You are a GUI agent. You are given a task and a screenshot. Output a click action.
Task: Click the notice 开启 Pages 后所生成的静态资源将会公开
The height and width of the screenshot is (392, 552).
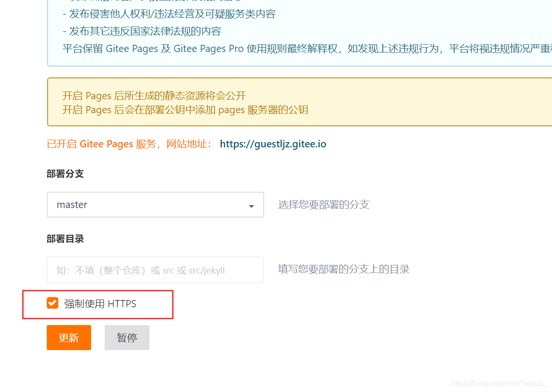154,96
